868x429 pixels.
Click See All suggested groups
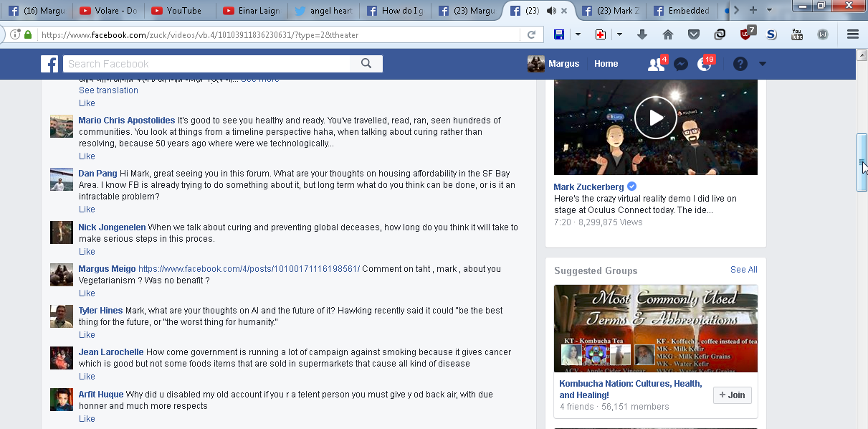[x=743, y=270]
